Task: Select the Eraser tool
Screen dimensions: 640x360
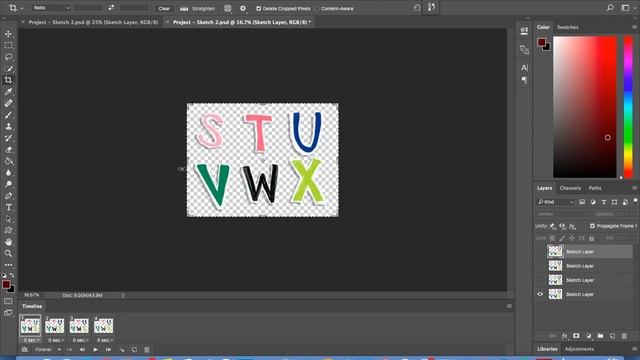Action: point(8,150)
